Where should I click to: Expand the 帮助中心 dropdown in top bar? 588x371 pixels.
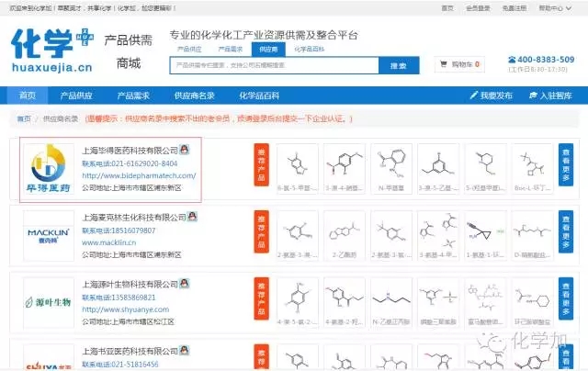(554, 6)
